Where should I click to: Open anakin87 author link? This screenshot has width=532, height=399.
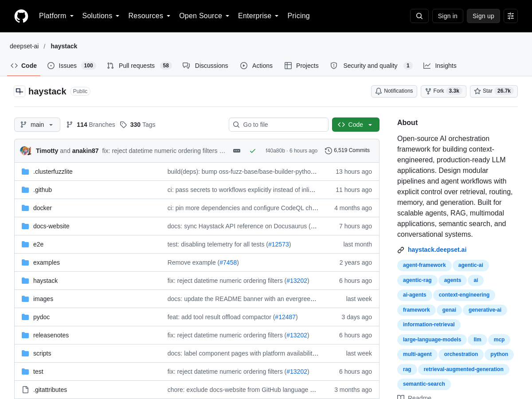pos(86,151)
